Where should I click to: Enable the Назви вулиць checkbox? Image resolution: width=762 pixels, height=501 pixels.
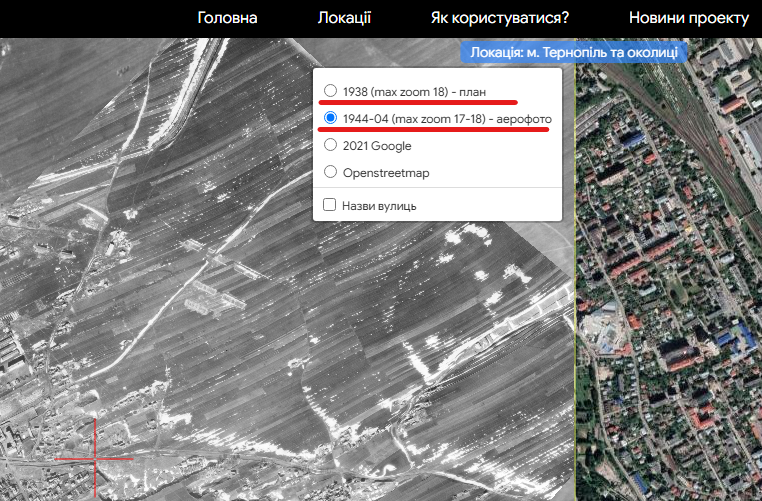point(329,205)
